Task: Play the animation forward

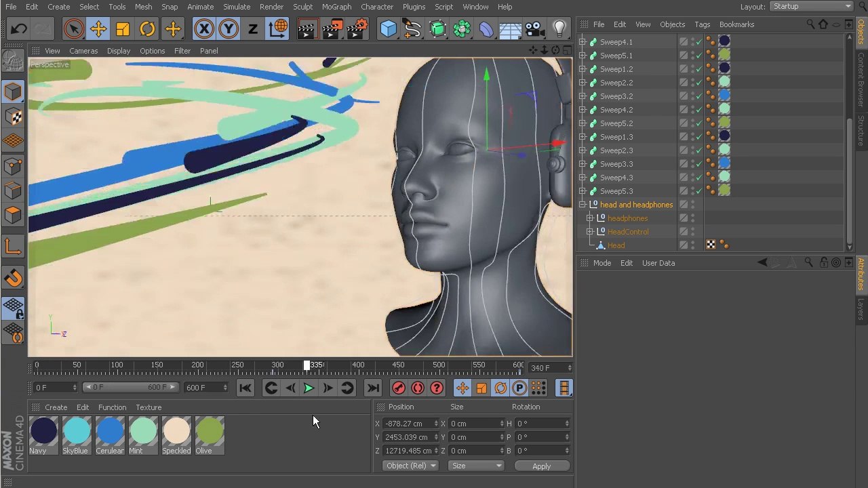Action: click(x=309, y=388)
